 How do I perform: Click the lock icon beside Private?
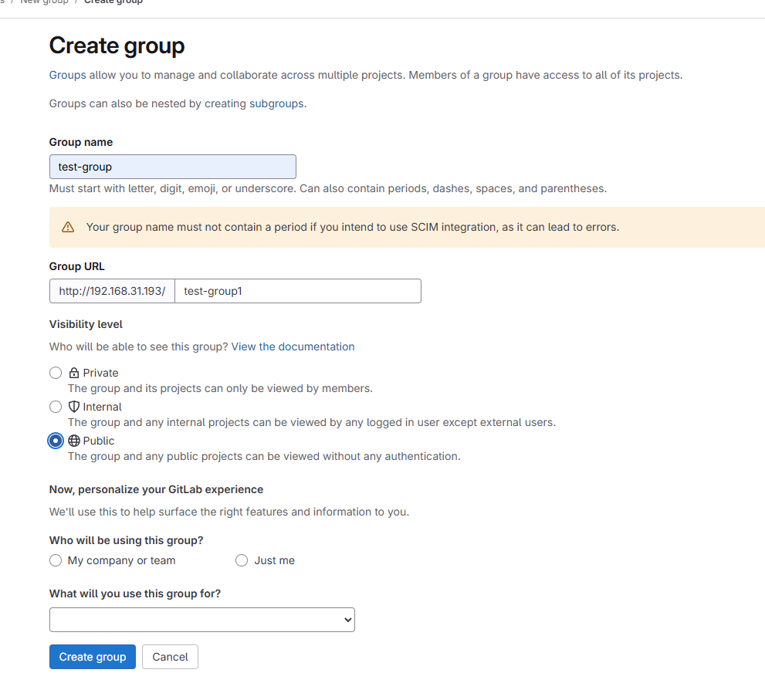point(73,374)
